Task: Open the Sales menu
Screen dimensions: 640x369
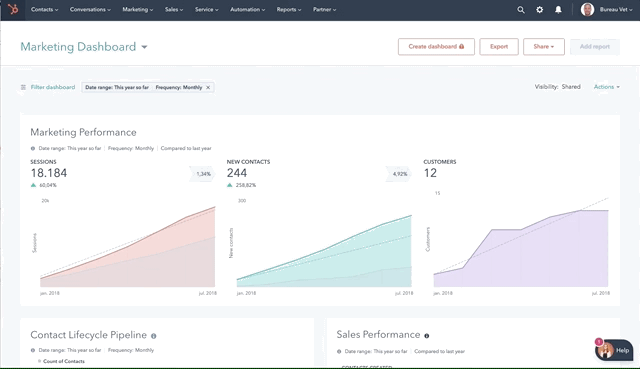Action: click(x=174, y=9)
